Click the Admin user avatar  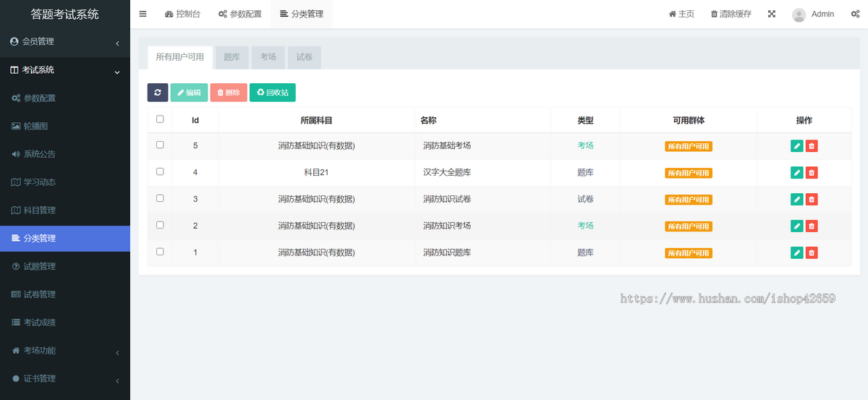pos(799,14)
